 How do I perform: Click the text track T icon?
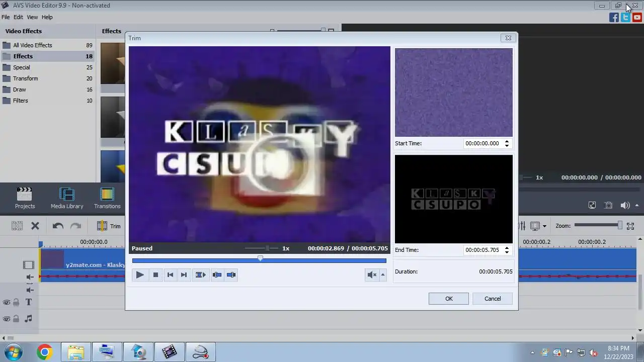(29, 302)
